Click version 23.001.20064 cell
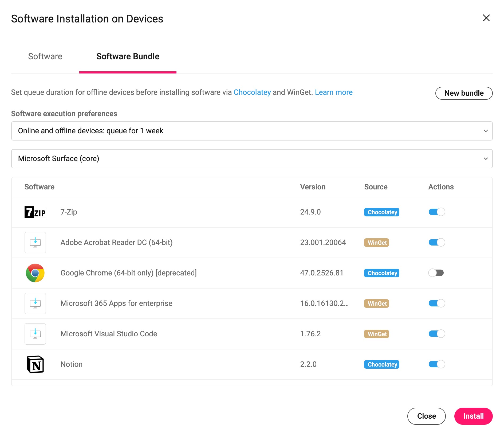This screenshot has height=436, width=504. pyautogui.click(x=323, y=243)
